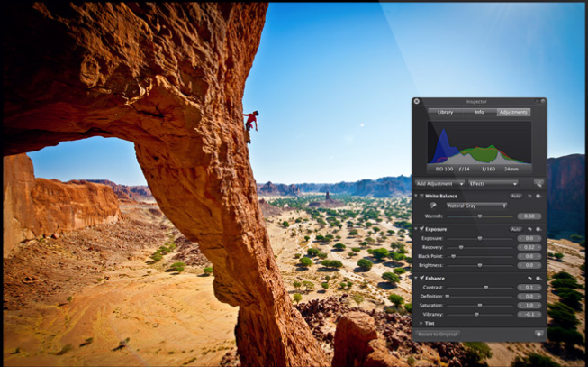588x368 pixels.
Task: Uncheck the Exposure adjustment checkbox
Action: (422, 228)
